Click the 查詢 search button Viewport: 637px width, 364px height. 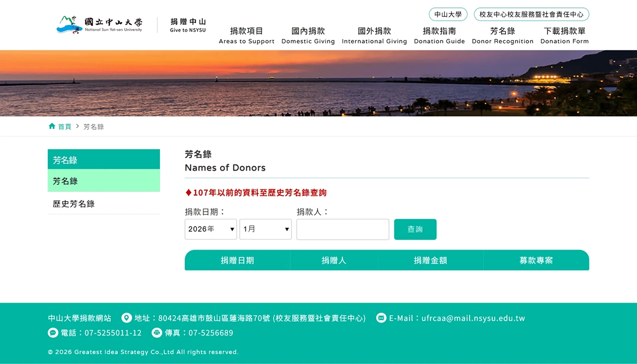point(415,229)
